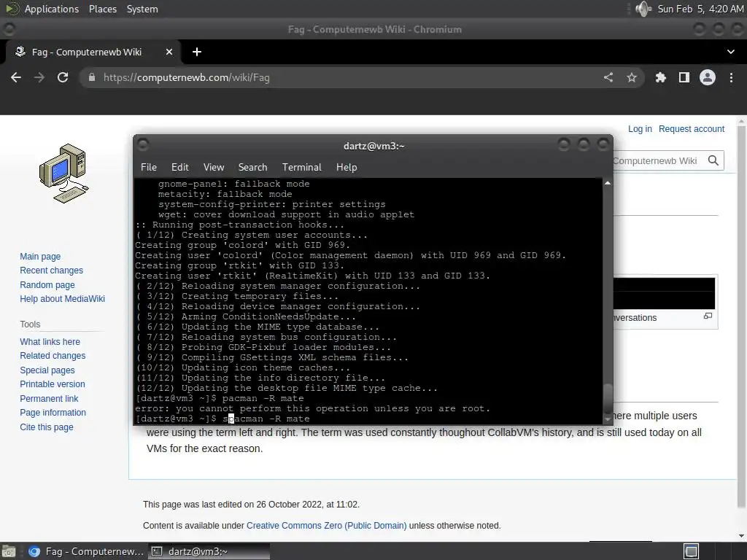
Task: Open What links here
Action: pyautogui.click(x=50, y=341)
